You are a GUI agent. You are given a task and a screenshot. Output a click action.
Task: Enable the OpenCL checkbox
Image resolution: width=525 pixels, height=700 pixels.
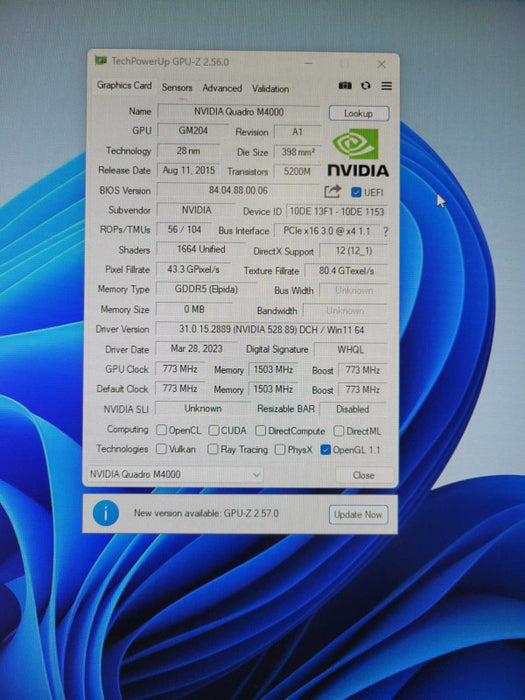(161, 430)
